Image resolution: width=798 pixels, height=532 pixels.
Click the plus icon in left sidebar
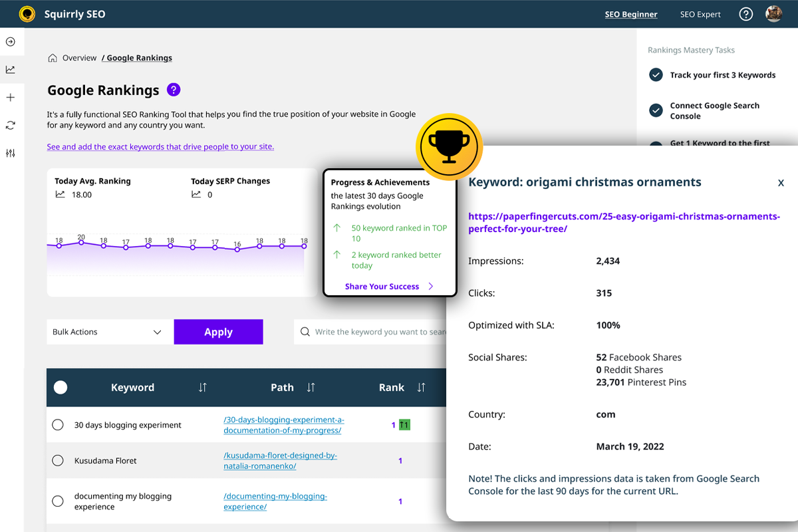coord(11,98)
